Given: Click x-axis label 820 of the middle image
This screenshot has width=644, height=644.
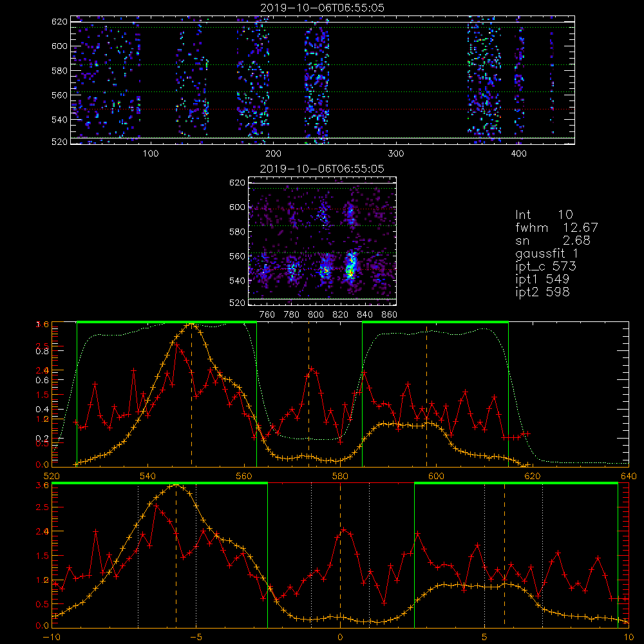Looking at the screenshot, I should coord(341,315).
